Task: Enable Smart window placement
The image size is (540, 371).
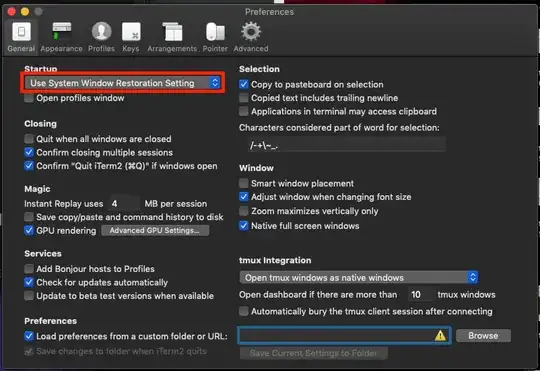Action: point(243,183)
